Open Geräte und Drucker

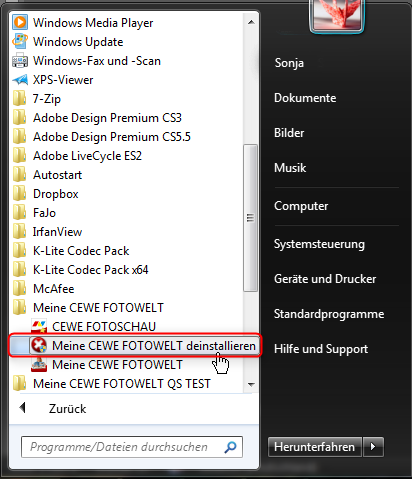(325, 279)
